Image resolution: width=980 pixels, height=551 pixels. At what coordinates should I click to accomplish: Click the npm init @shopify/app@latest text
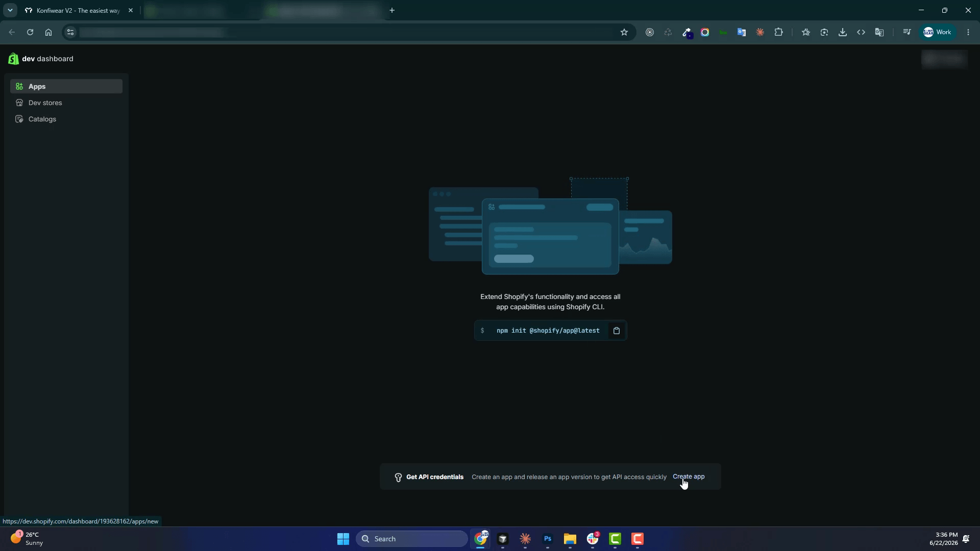click(x=548, y=331)
